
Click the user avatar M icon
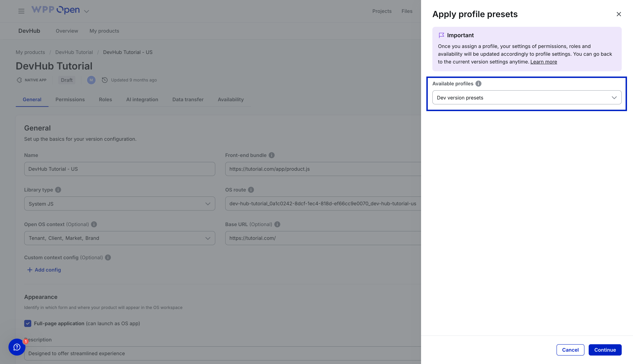[x=91, y=80]
